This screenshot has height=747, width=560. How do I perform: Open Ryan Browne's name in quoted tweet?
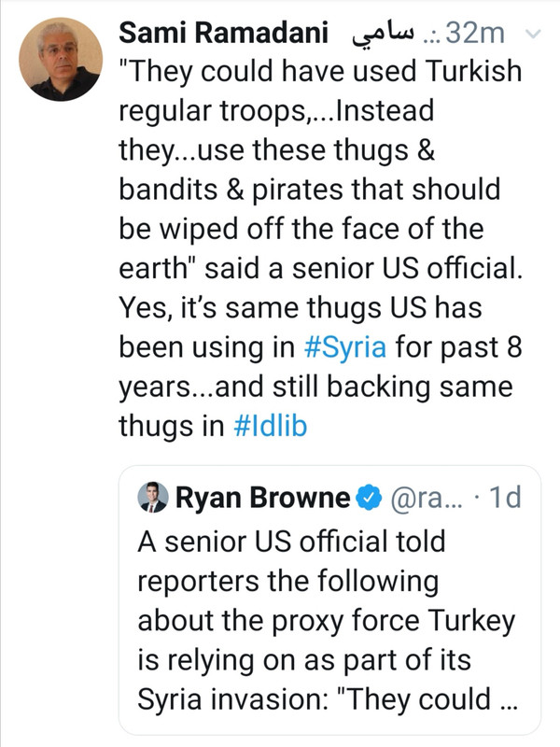point(262,498)
